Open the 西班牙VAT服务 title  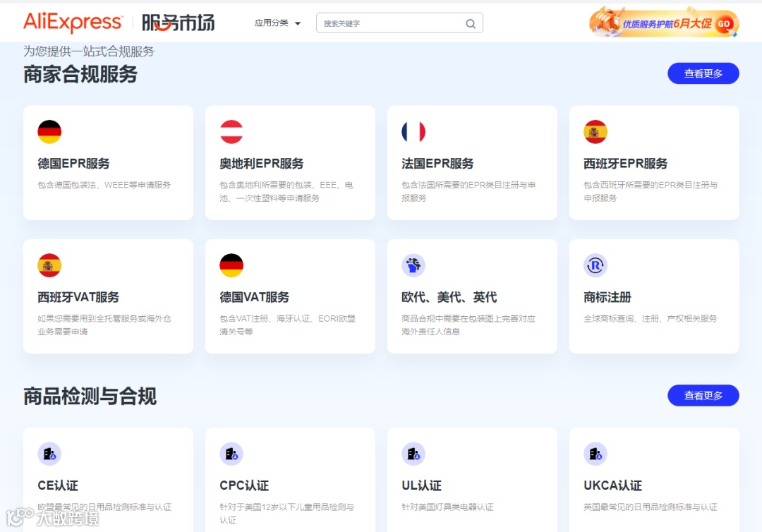78,297
